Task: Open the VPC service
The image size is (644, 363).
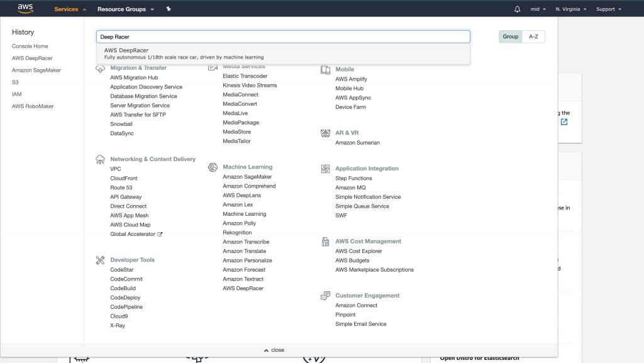Action: (x=116, y=169)
